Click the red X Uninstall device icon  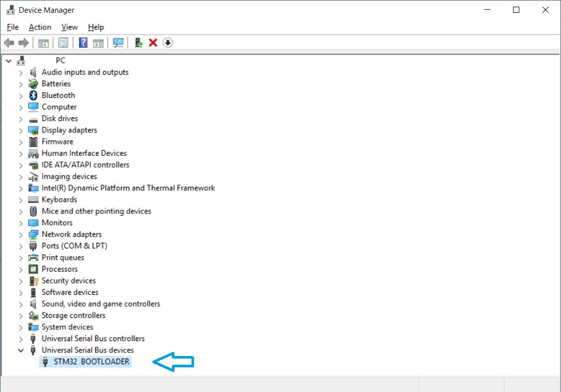[x=153, y=43]
